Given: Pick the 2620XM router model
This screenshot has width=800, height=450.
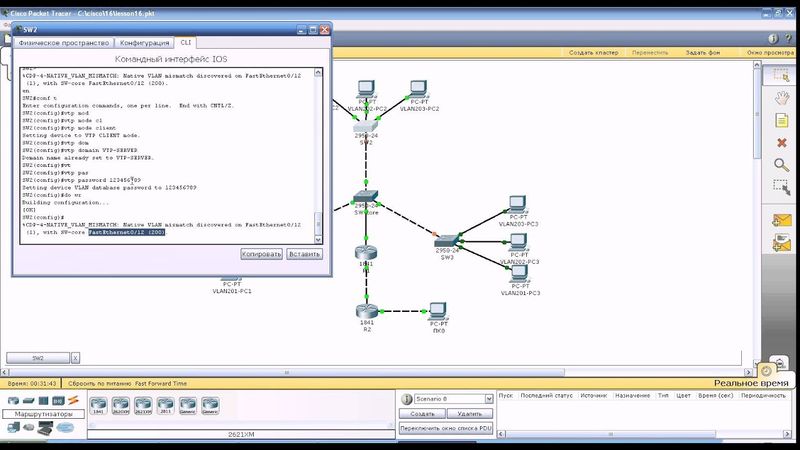Looking at the screenshot, I should tap(121, 406).
